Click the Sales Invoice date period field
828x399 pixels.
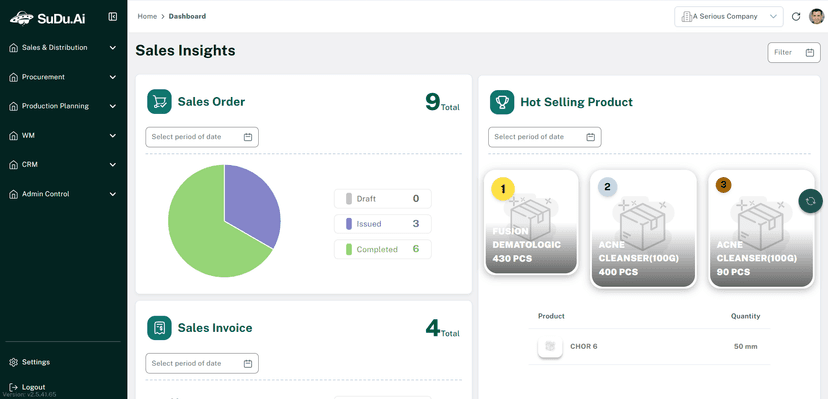[202, 364]
